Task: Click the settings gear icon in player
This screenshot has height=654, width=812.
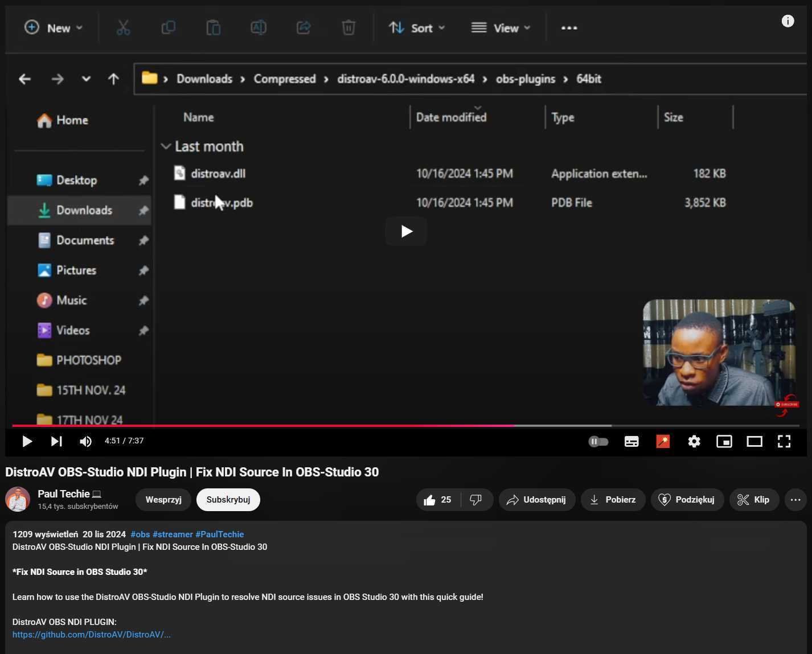Action: [694, 441]
